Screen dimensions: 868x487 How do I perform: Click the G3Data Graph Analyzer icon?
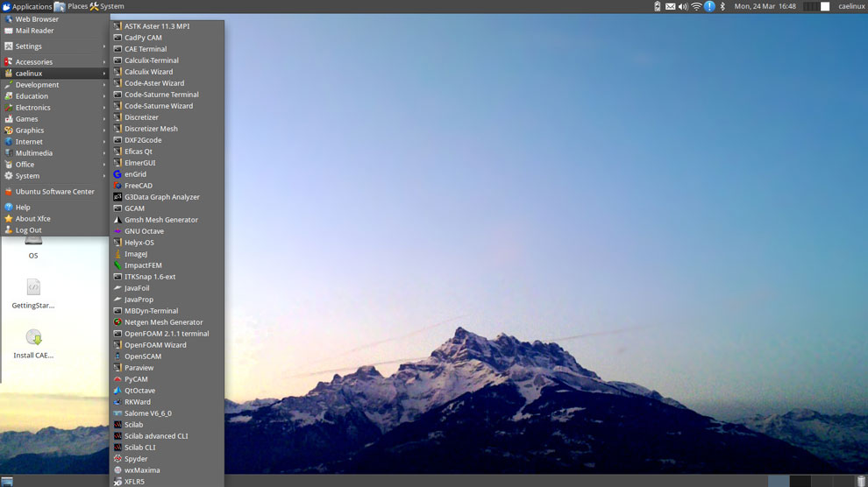117,197
